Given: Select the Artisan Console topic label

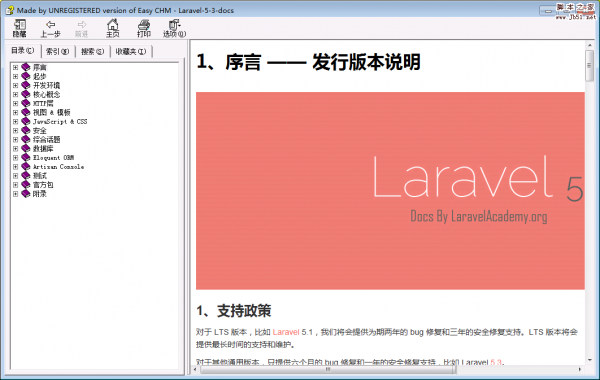Looking at the screenshot, I should click(59, 167).
